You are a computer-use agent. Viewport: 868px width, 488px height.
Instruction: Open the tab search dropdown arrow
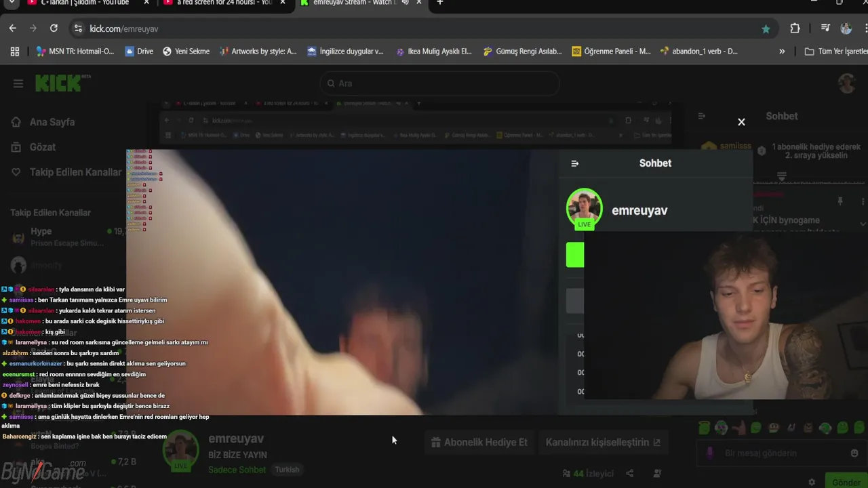click(x=12, y=3)
